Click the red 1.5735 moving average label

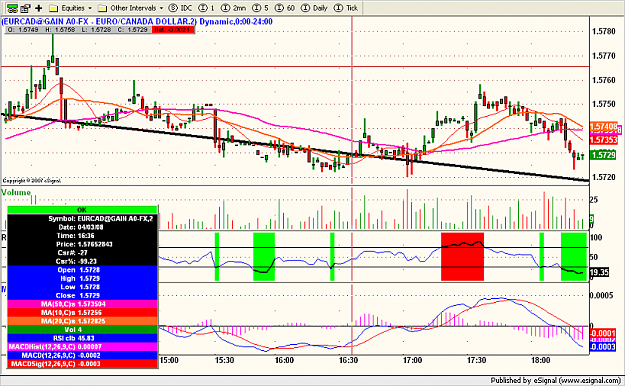603,140
